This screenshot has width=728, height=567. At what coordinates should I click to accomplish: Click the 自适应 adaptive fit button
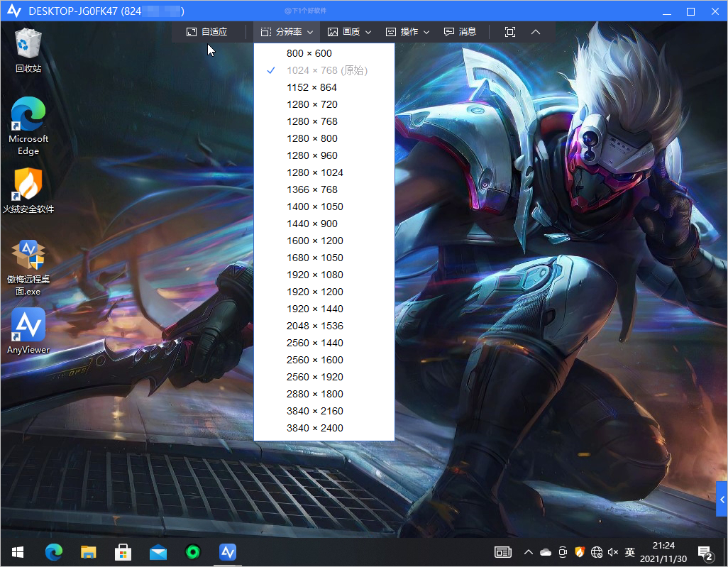click(207, 32)
